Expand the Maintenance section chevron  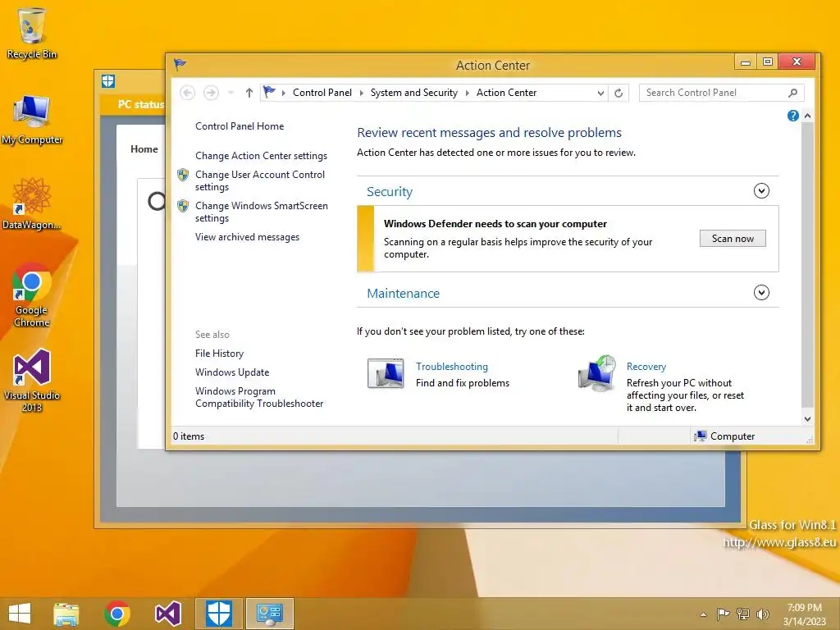click(761, 293)
